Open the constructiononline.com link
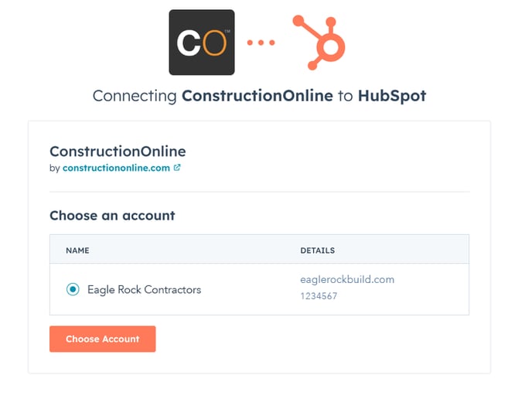The height and width of the screenshot is (399, 532). (116, 168)
